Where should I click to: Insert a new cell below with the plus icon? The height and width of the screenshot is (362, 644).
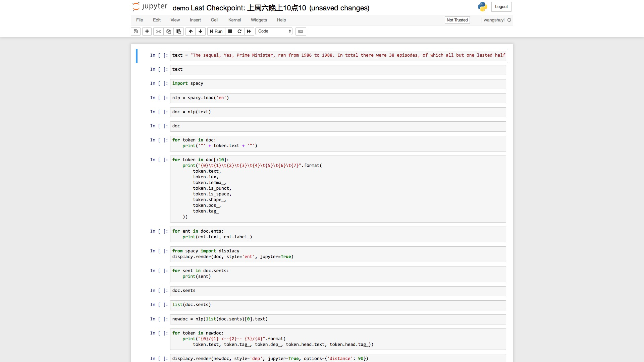(147, 32)
